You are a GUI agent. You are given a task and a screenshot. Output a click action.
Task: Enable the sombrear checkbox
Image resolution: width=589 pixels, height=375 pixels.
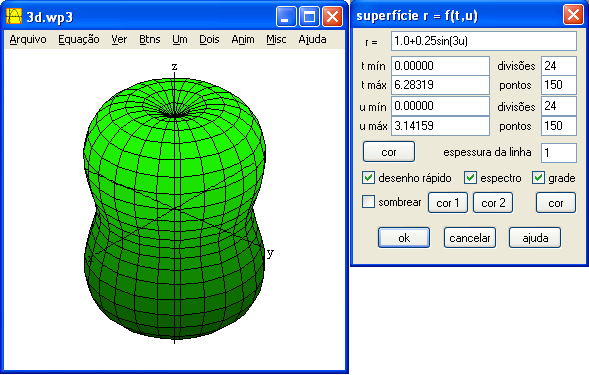pos(369,202)
